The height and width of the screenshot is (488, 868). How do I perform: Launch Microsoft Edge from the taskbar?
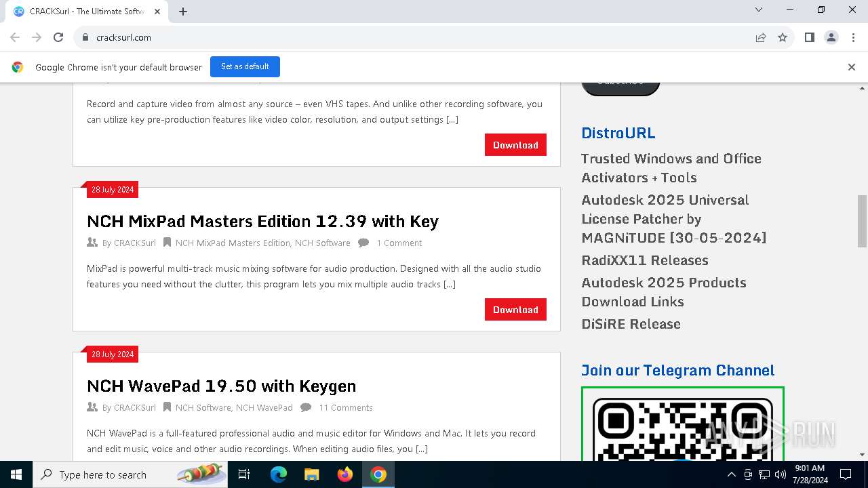[x=279, y=474]
